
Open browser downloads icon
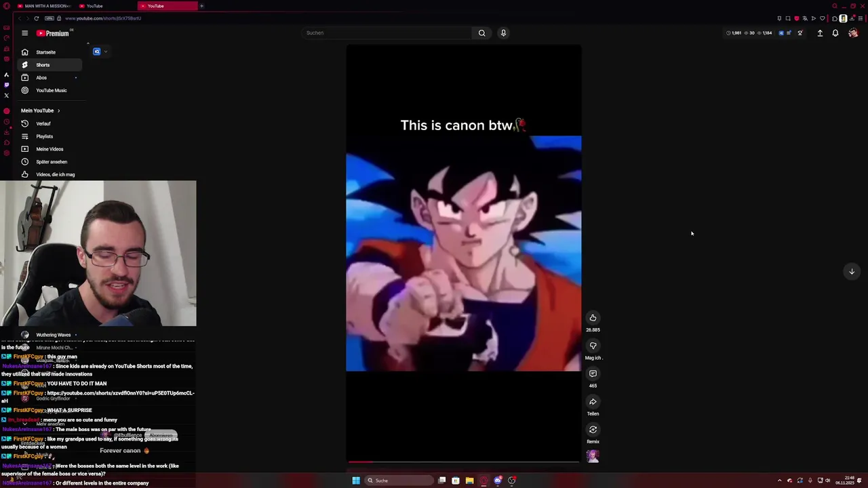852,18
